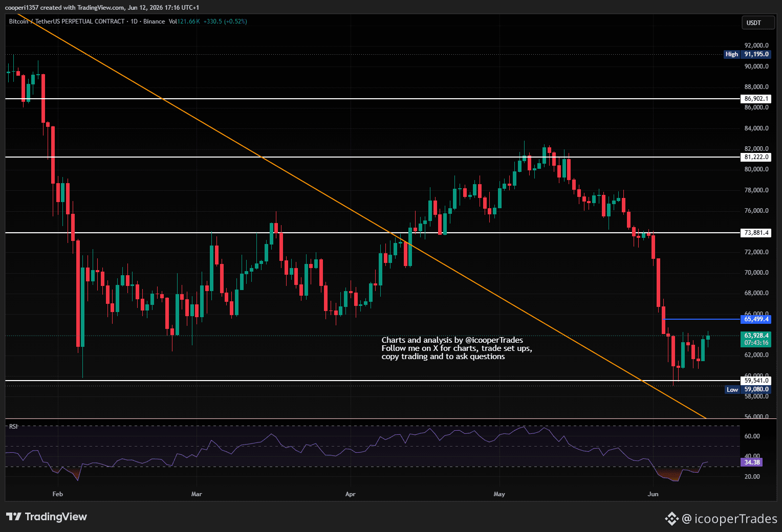Click the current price label 63,928.4
Screen dimensions: 782x532
pyautogui.click(x=756, y=336)
